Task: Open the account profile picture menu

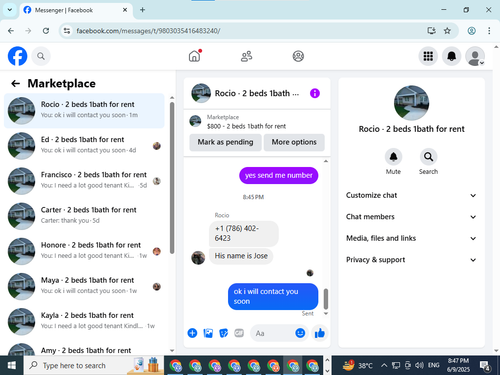Action: 475,56
